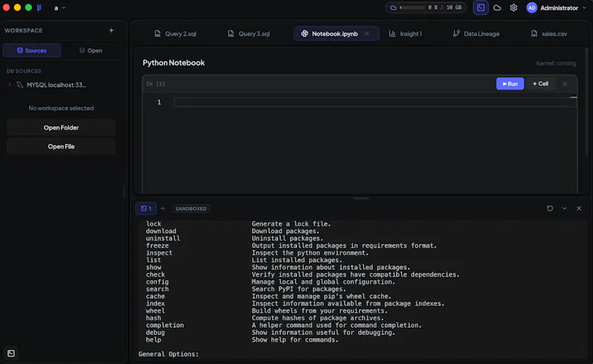Toggle terminal icon at sidebar bottom
The height and width of the screenshot is (364, 593).
[11, 354]
